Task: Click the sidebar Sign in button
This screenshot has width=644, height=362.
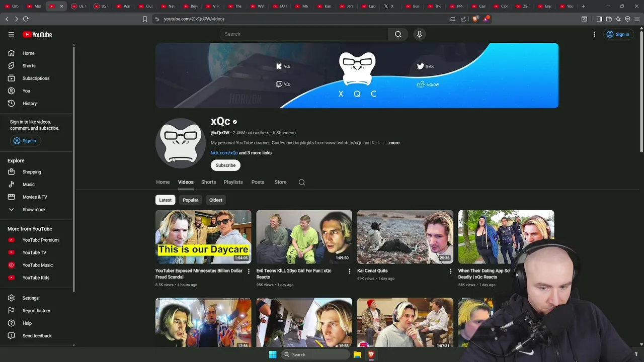Action: pyautogui.click(x=25, y=141)
